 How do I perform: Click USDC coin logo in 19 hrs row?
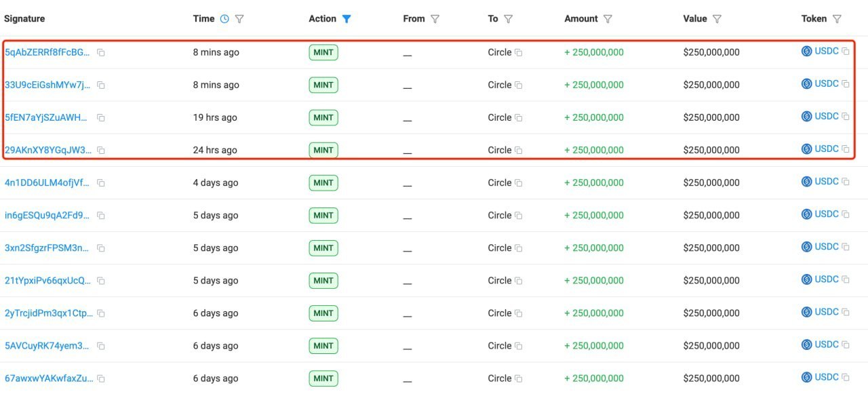[x=807, y=117]
